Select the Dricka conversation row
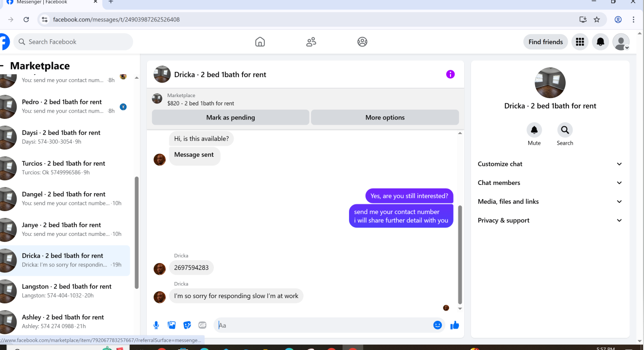This screenshot has width=644, height=350. coord(65,260)
